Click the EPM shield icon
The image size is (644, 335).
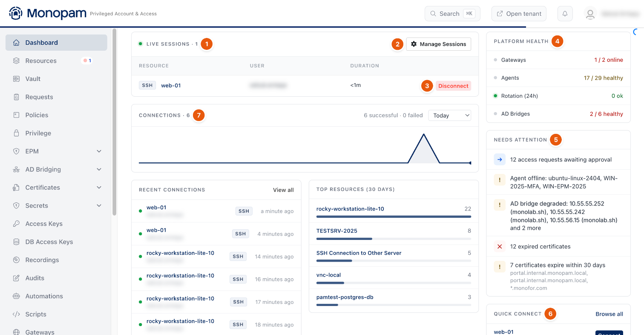pyautogui.click(x=17, y=151)
